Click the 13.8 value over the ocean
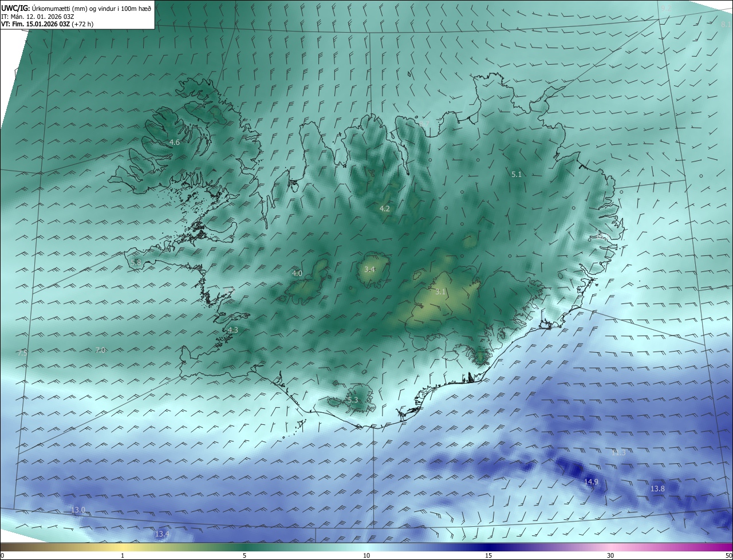This screenshot has height=560, width=733. pos(657,489)
